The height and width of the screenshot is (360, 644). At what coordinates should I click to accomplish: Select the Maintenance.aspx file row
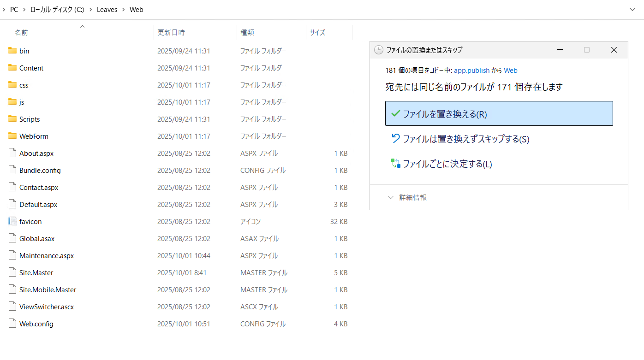tap(47, 255)
